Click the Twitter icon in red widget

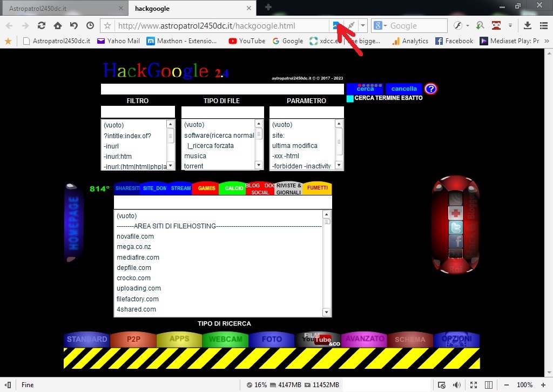[456, 227]
